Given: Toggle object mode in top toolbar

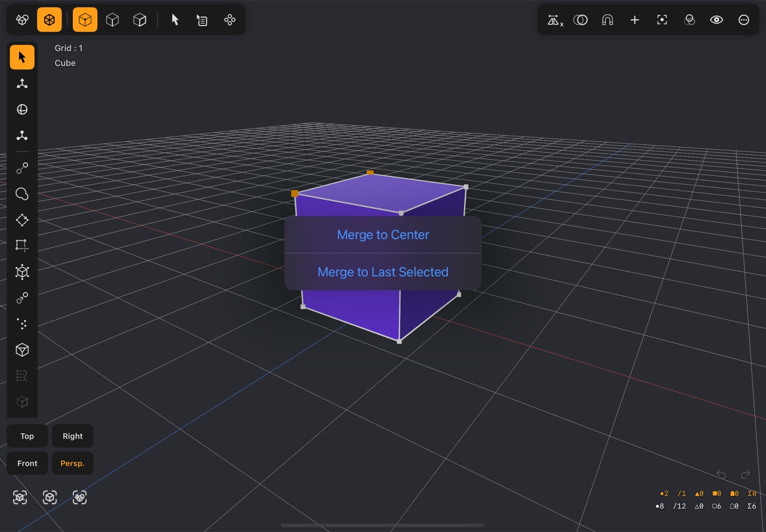Looking at the screenshot, I should coord(22,20).
